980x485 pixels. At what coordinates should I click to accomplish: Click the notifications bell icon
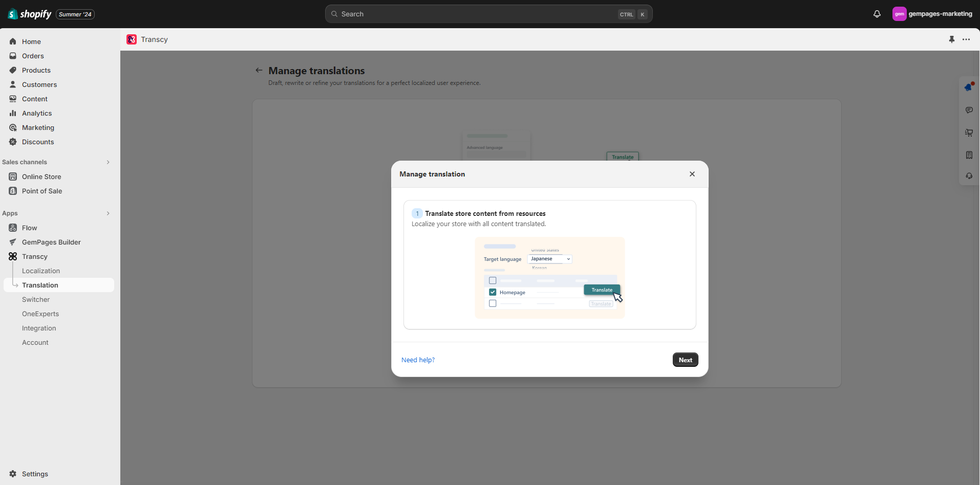877,14
